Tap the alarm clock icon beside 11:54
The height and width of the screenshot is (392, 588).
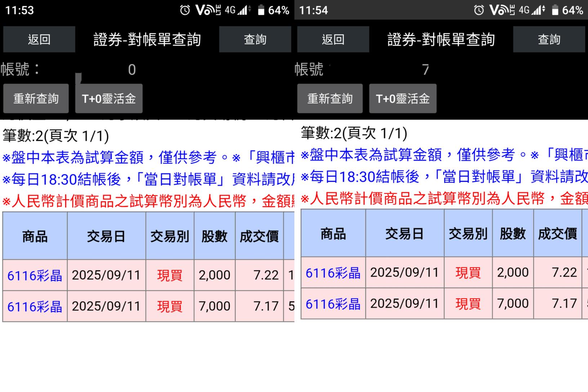479,10
